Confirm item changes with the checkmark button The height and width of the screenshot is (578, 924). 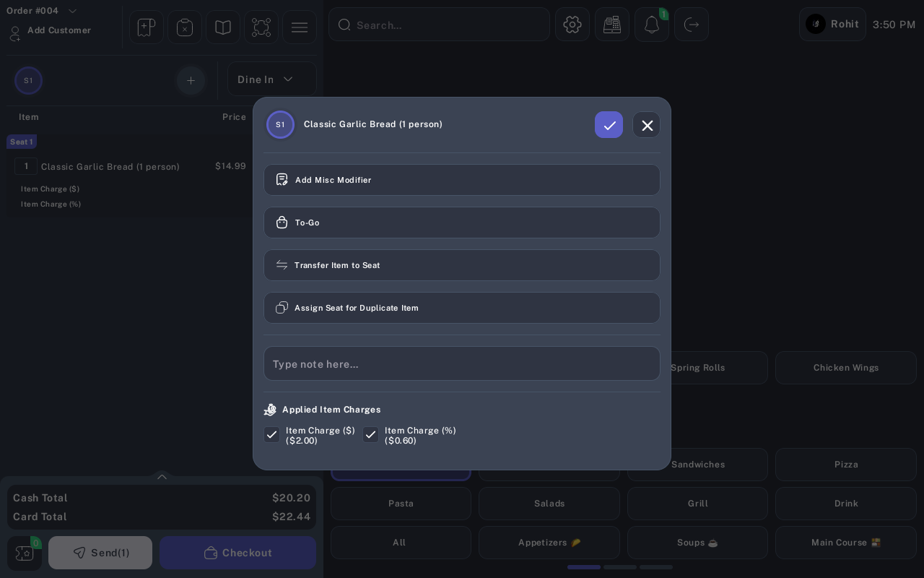(609, 125)
